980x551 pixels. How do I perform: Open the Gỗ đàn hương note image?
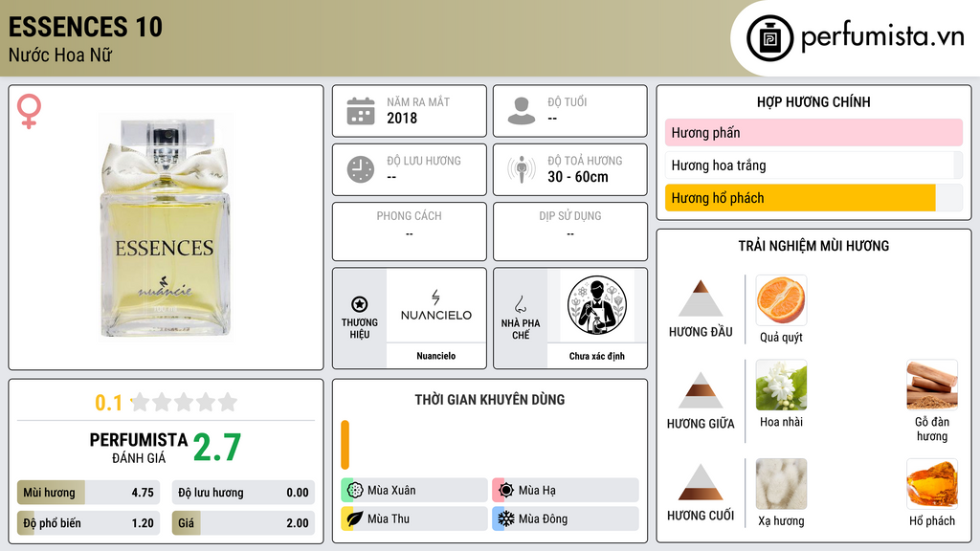932,385
